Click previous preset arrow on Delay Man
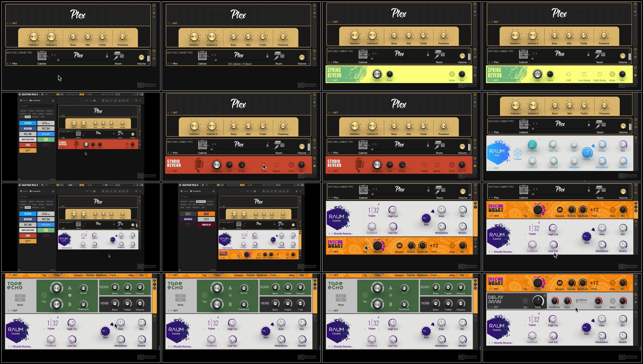 (489, 307)
